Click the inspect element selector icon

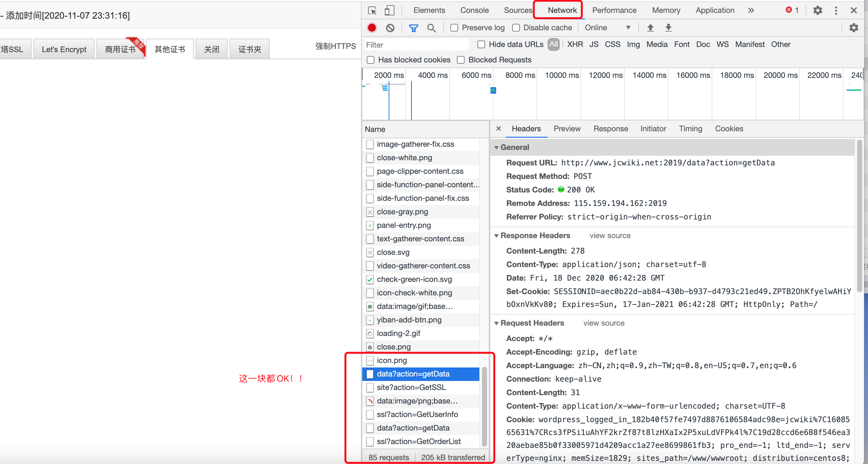pos(372,10)
